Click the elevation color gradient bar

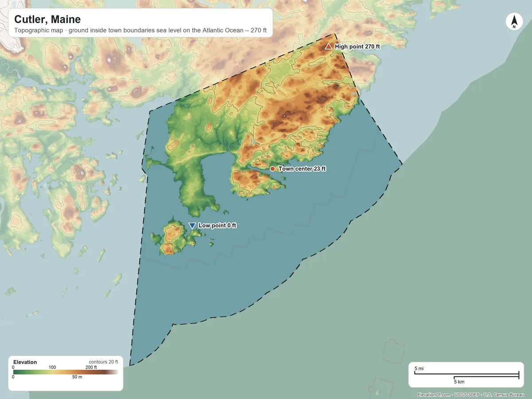(x=66, y=372)
